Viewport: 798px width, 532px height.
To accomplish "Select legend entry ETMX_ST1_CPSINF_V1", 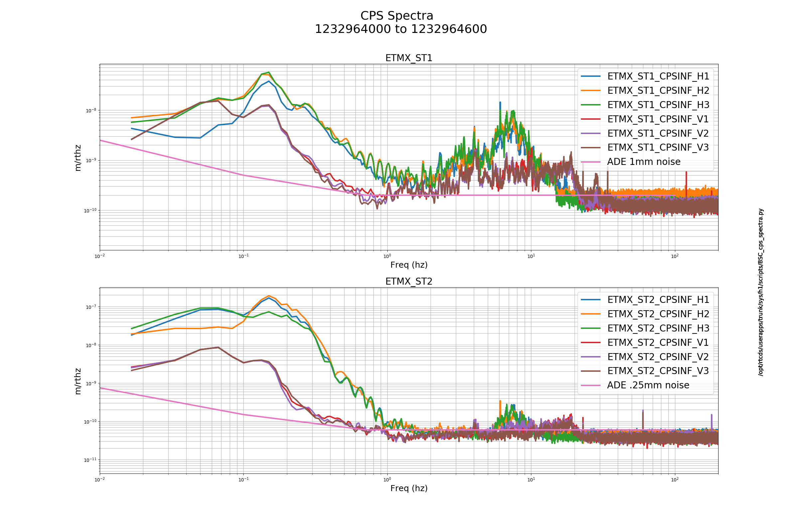I will [x=658, y=119].
